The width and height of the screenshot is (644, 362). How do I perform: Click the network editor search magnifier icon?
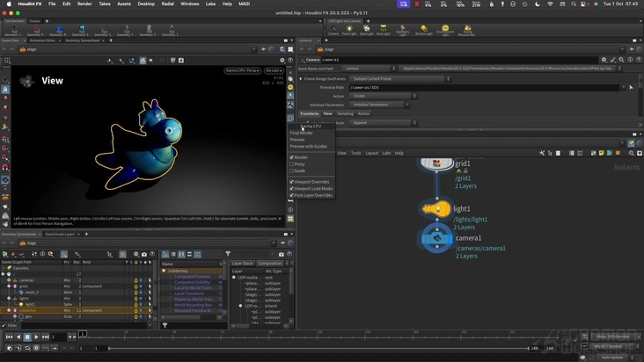coord(632,154)
